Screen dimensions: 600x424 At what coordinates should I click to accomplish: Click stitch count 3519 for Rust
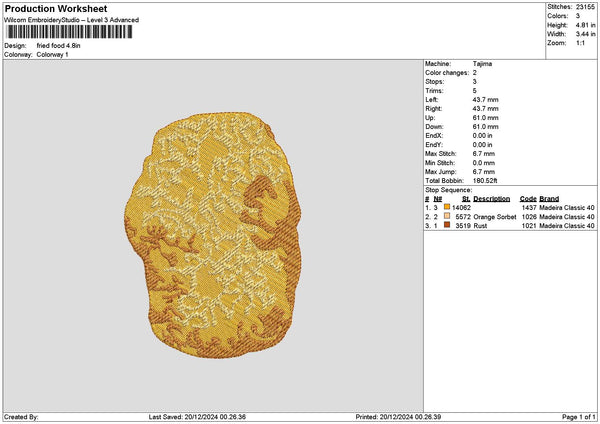pyautogui.click(x=463, y=226)
